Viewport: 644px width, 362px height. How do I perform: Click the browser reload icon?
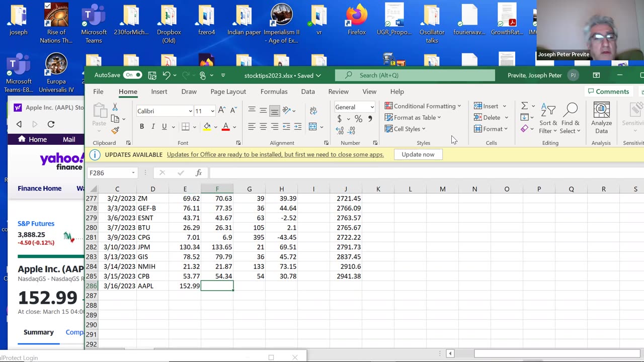(x=51, y=124)
